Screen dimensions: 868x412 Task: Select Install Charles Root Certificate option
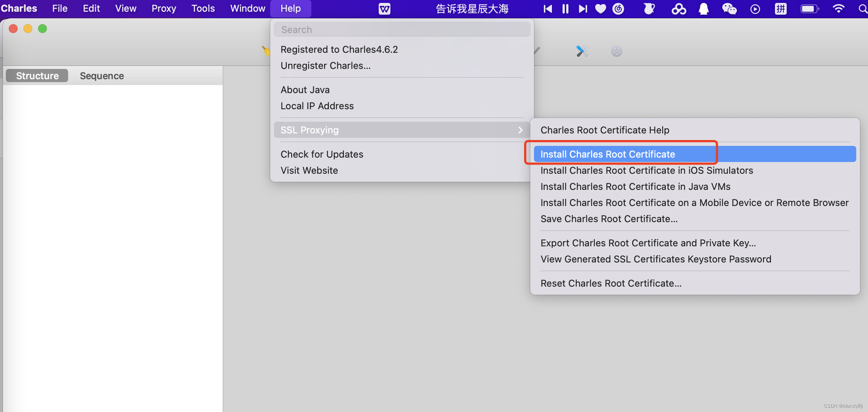click(x=607, y=154)
